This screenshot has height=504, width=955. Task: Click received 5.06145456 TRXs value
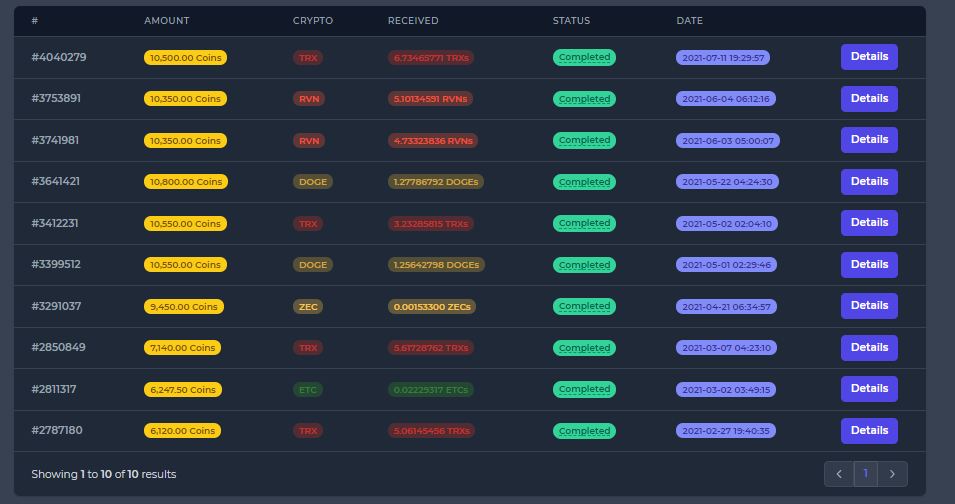[x=432, y=431]
